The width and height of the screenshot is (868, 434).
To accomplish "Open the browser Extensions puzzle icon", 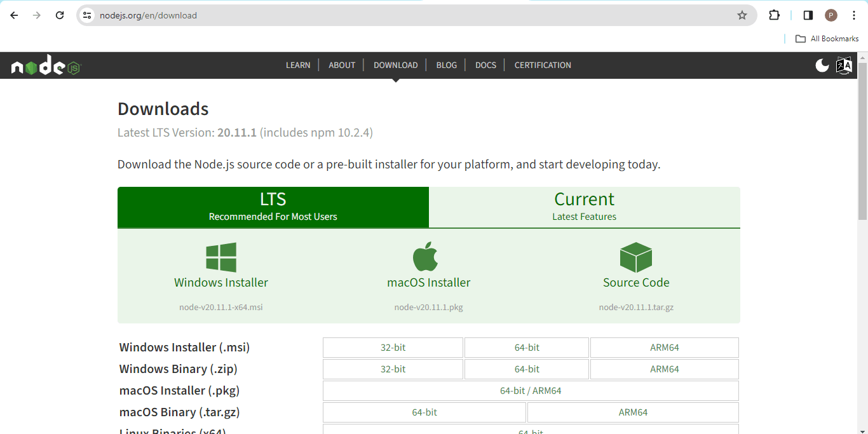I will pos(774,15).
